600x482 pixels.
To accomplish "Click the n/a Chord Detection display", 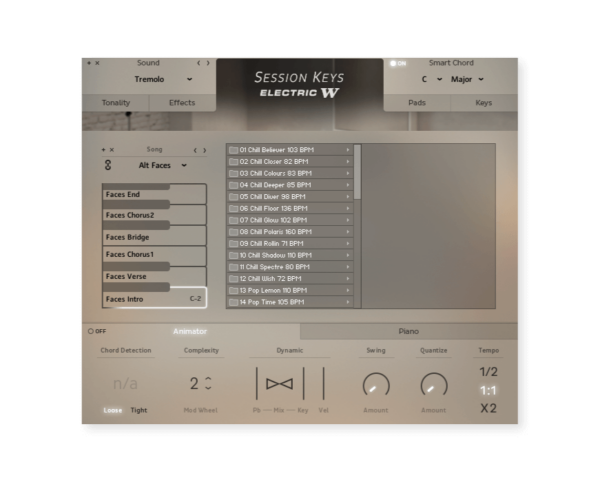I will [126, 384].
